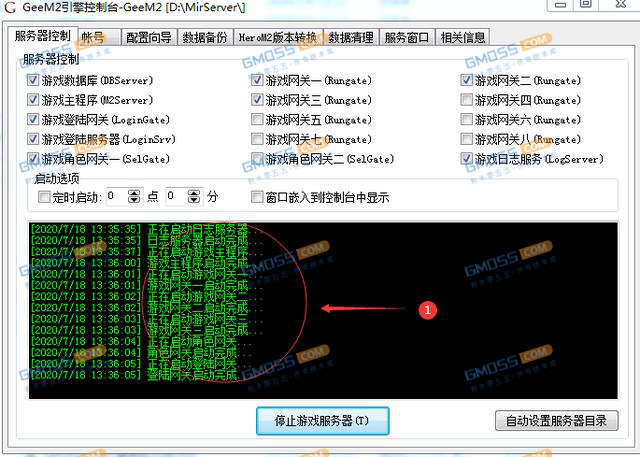Viewport: 640px width, 457px height.
Task: Open the 帐号 tab
Action: (x=100, y=38)
